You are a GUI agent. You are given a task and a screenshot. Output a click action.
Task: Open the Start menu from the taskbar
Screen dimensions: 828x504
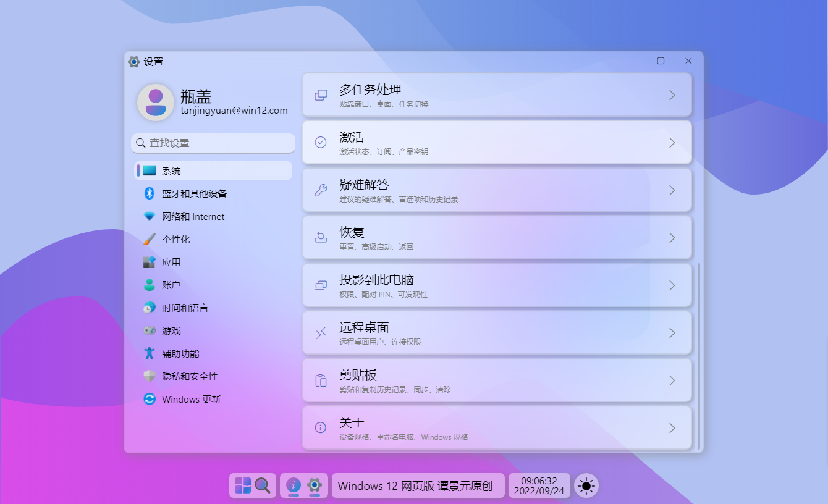point(243,485)
